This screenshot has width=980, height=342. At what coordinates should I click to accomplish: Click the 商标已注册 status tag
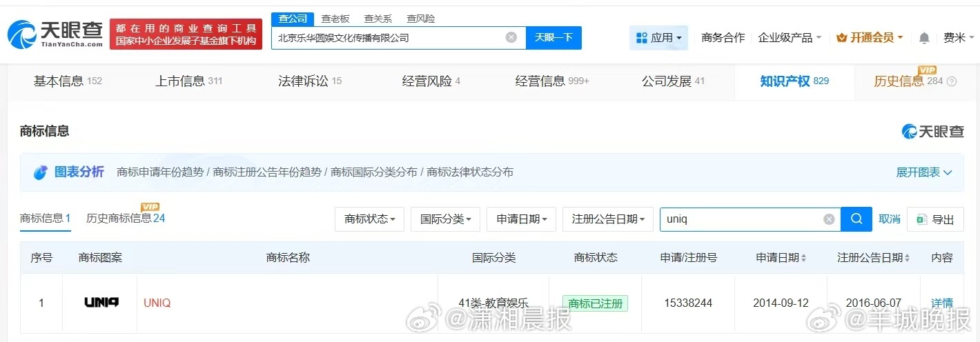596,303
